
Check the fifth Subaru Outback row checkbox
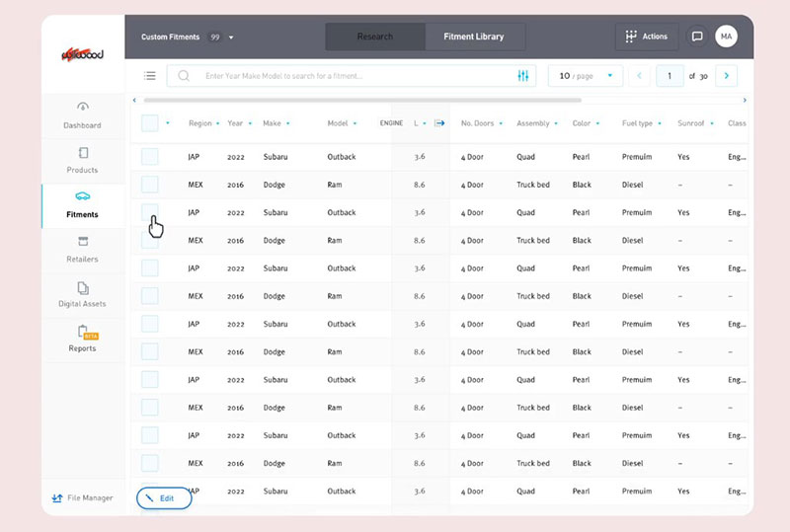150,379
